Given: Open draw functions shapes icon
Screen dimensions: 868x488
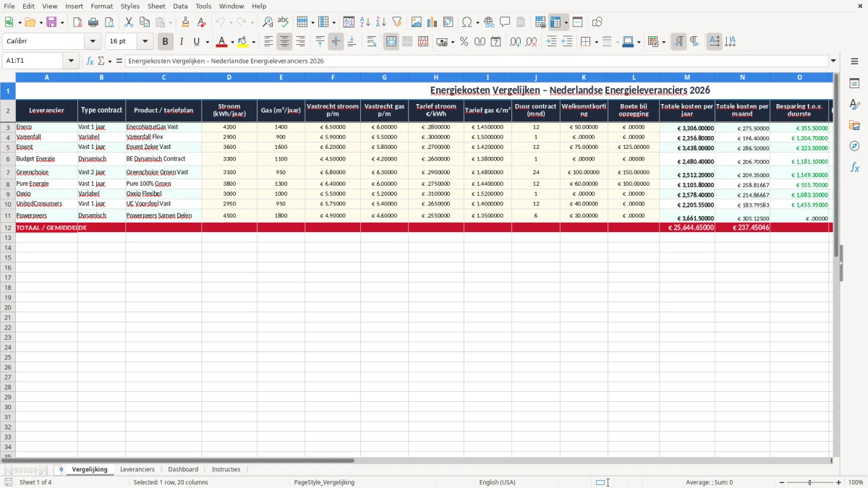Looking at the screenshot, I should coord(597,22).
